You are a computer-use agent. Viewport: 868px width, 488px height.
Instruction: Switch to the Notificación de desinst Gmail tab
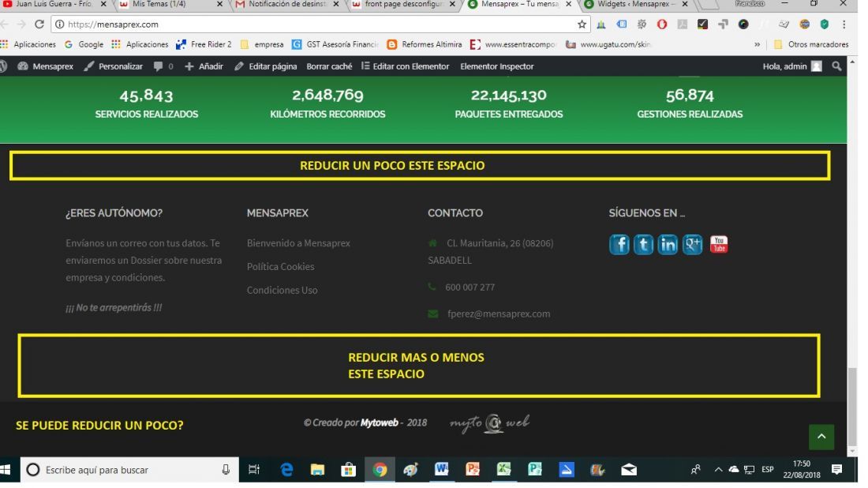(x=287, y=5)
